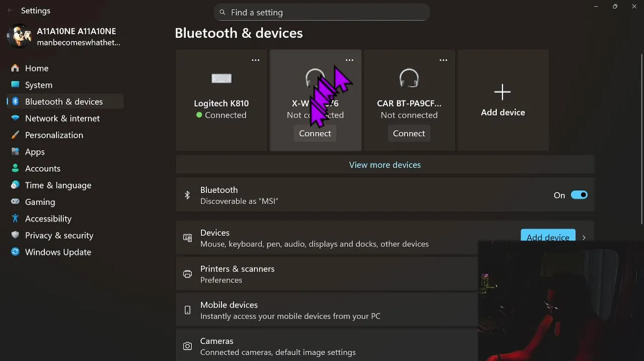This screenshot has width=644, height=361.
Task: Click View more devices link
Action: coord(385,165)
